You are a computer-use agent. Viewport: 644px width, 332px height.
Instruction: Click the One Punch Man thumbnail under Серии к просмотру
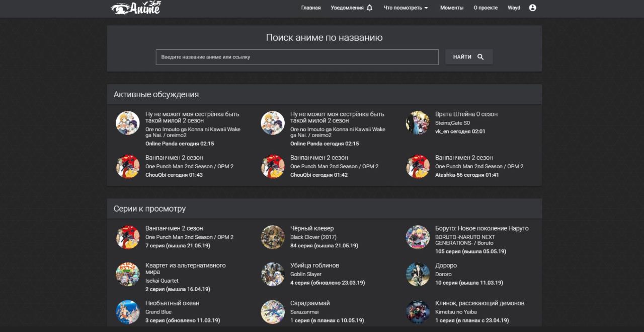pyautogui.click(x=128, y=237)
